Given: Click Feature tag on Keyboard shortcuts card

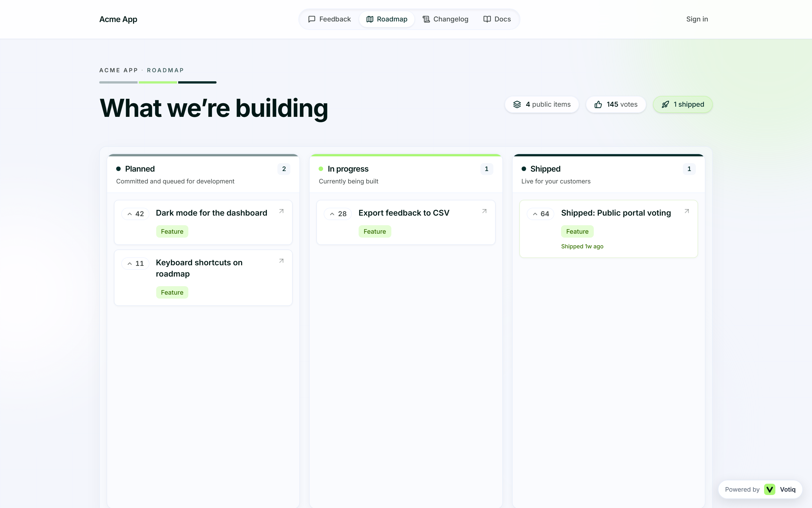Looking at the screenshot, I should coord(172,293).
